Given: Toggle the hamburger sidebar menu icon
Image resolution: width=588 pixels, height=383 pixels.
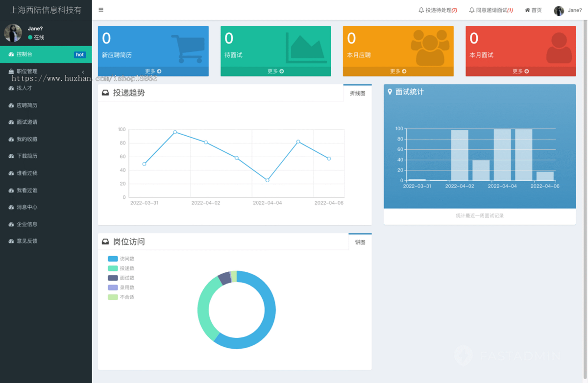Looking at the screenshot, I should click(101, 10).
